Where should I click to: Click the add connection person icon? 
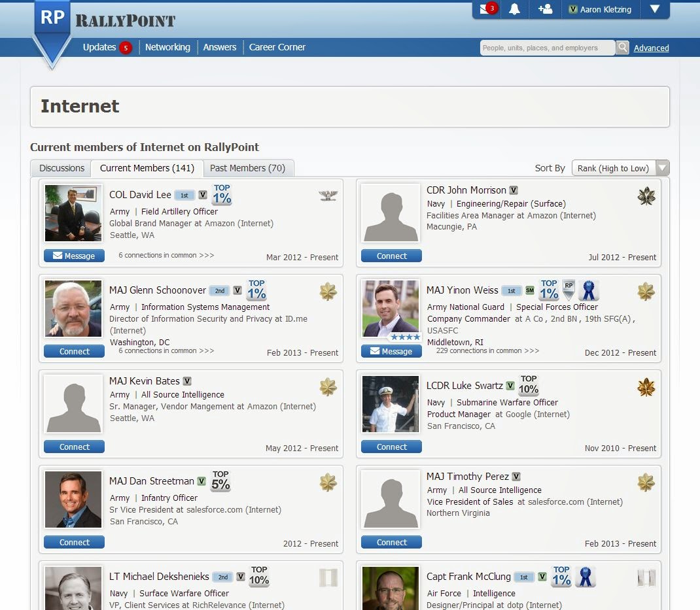tap(545, 9)
